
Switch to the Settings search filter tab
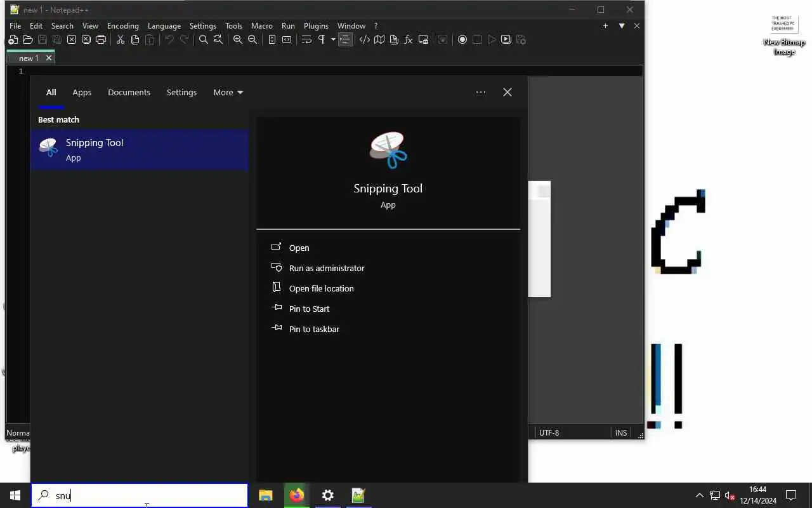[x=181, y=93]
